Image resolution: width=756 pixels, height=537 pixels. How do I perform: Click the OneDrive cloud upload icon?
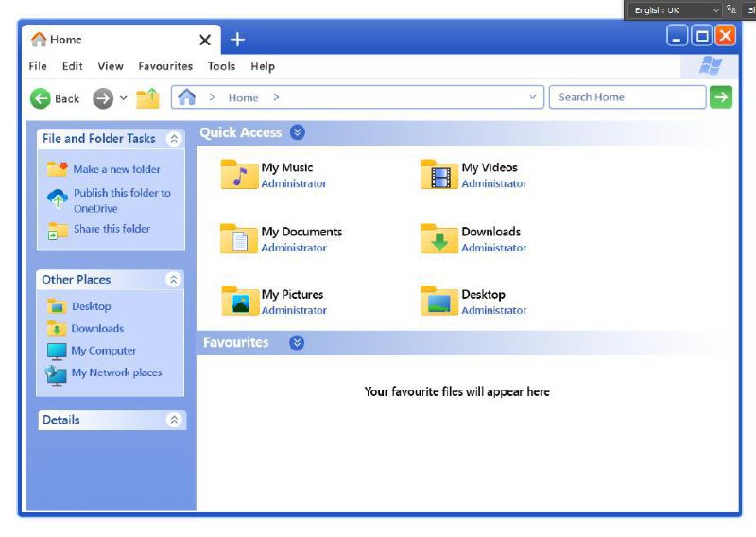click(x=58, y=199)
